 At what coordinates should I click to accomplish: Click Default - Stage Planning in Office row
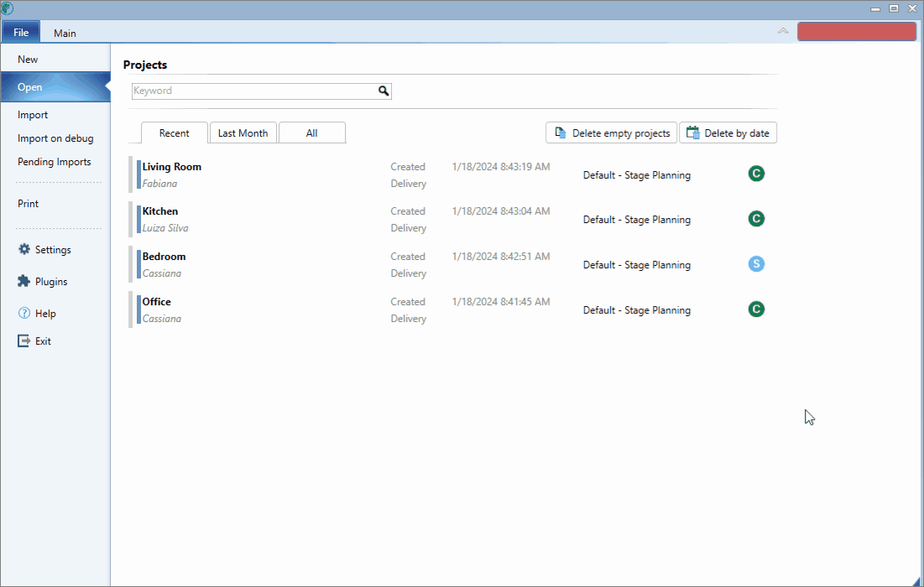coord(636,310)
